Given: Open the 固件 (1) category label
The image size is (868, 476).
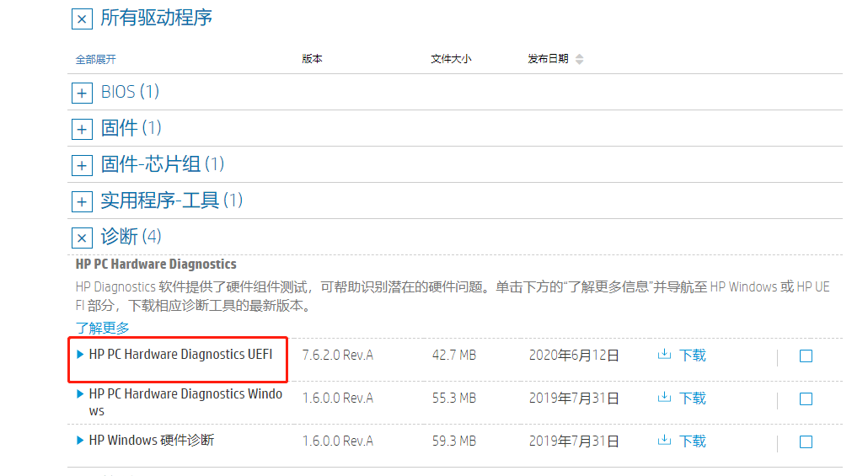Looking at the screenshot, I should pos(131,128).
